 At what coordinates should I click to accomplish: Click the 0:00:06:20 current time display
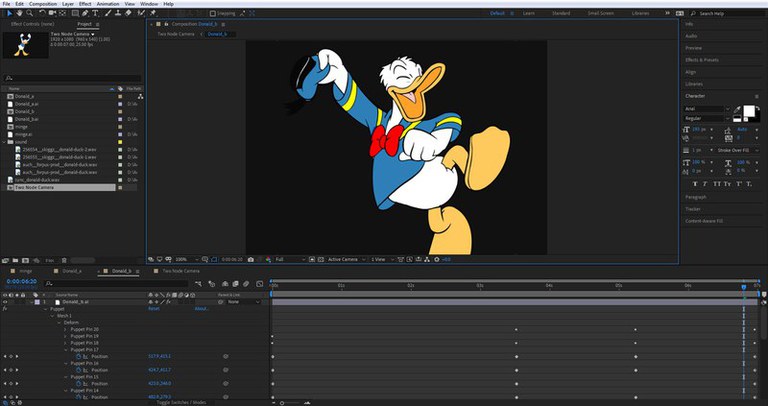click(22, 282)
